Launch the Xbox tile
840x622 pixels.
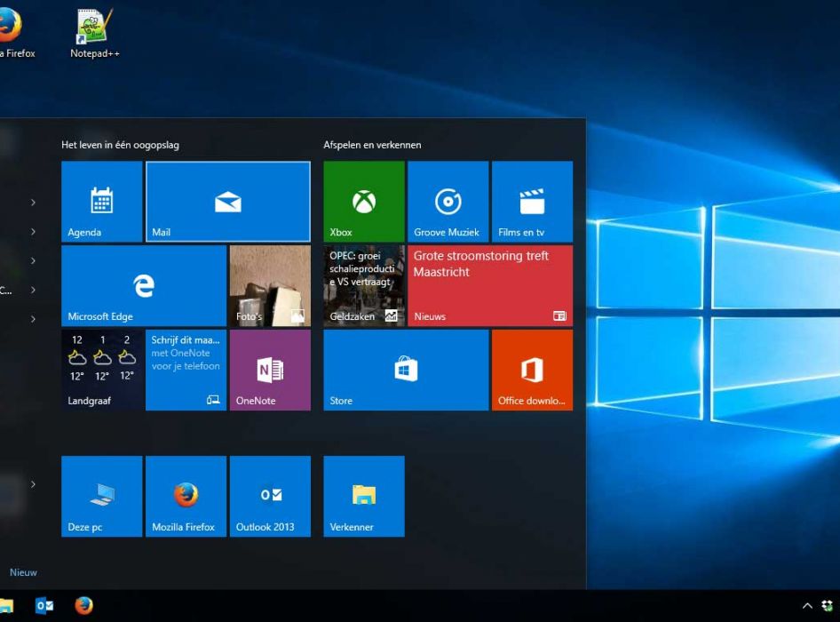point(364,202)
